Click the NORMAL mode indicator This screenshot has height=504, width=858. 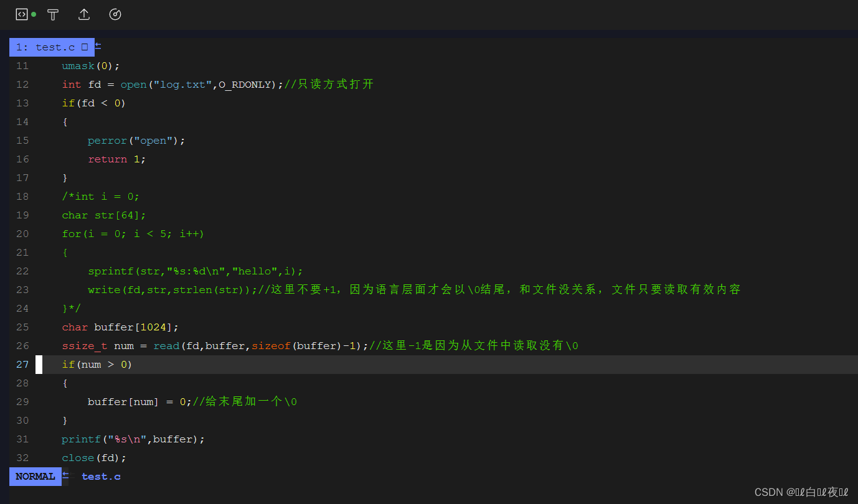click(35, 477)
